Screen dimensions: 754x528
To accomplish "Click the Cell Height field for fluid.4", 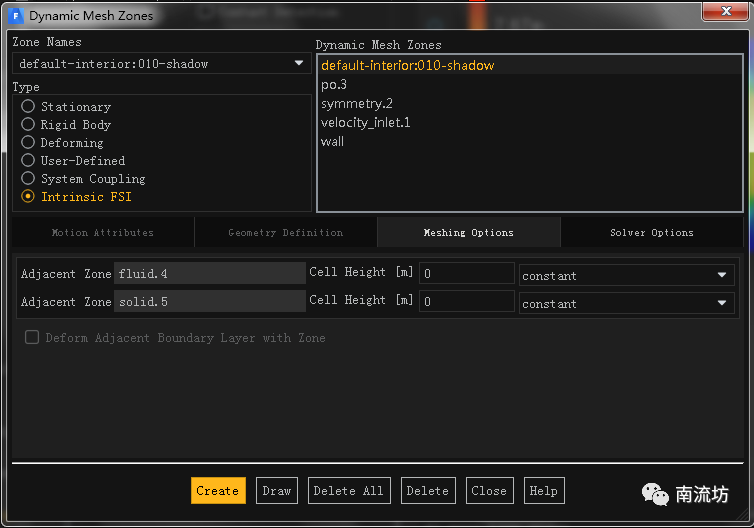I will [466, 275].
